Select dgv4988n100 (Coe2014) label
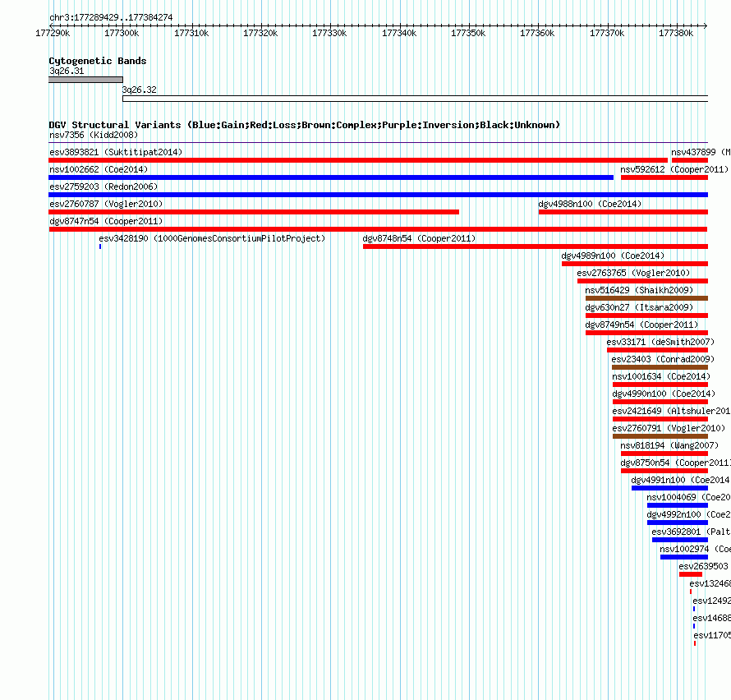 590,204
